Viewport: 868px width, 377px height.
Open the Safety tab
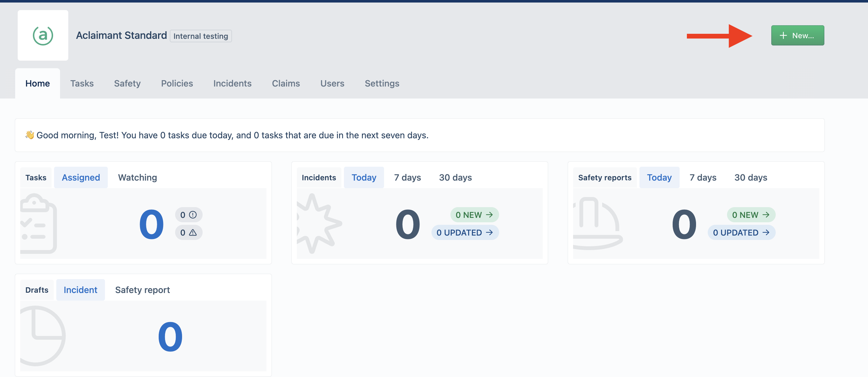click(127, 83)
